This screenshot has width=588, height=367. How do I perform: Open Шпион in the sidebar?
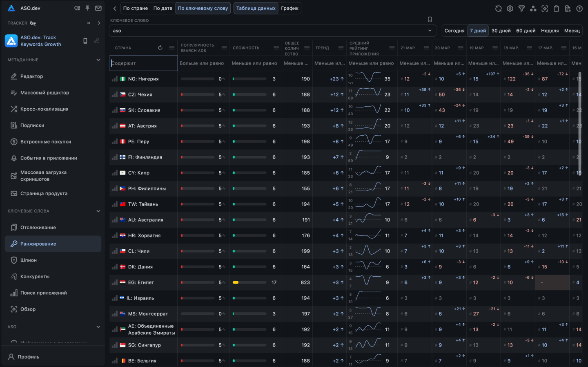point(29,260)
